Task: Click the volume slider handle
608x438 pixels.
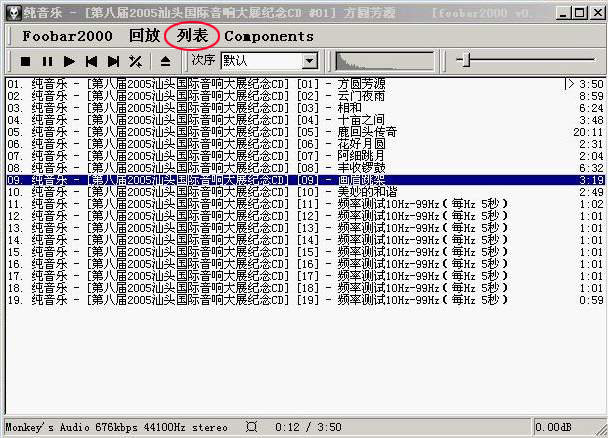Action: 467,60
